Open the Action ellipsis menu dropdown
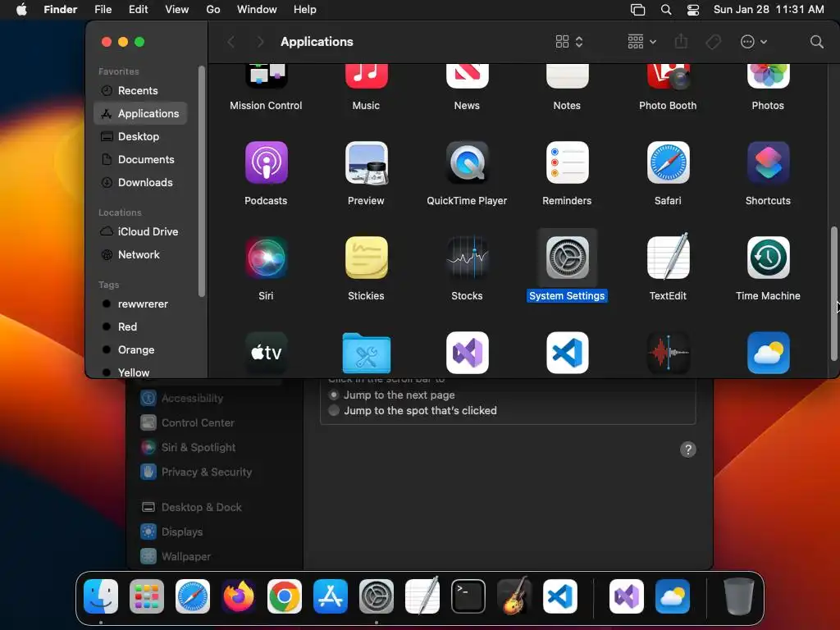840x630 pixels. [x=754, y=42]
